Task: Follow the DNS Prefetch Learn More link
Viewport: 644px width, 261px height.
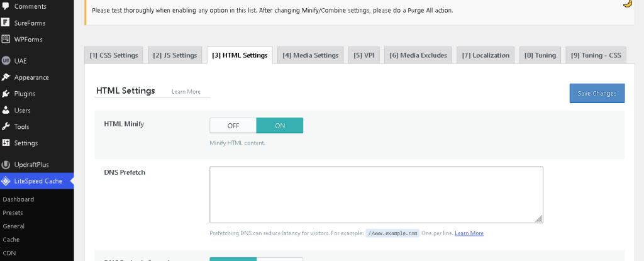Action: pos(469,233)
